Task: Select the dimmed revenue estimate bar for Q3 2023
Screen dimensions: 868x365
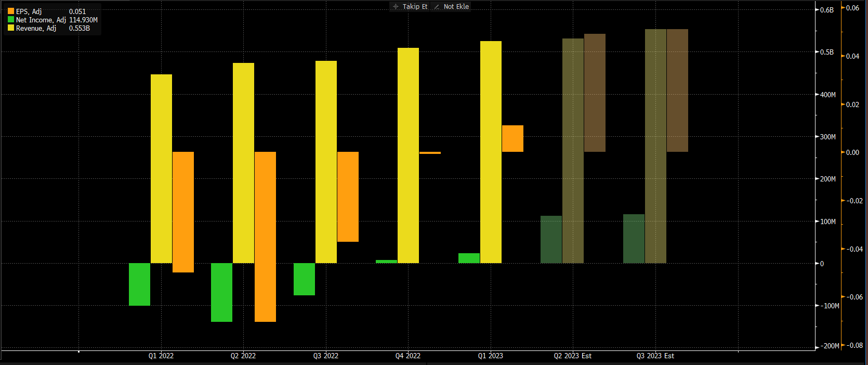Action: point(655,146)
